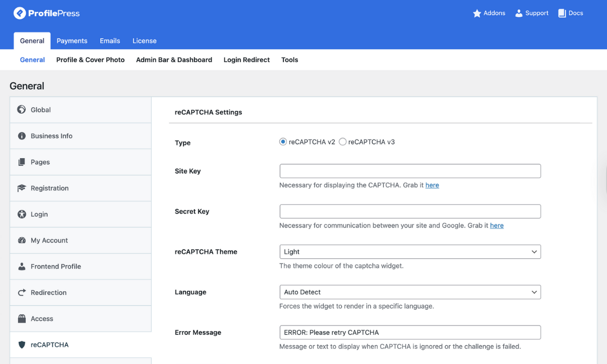
Task: Open Addons via the star icon
Action: [x=477, y=14]
